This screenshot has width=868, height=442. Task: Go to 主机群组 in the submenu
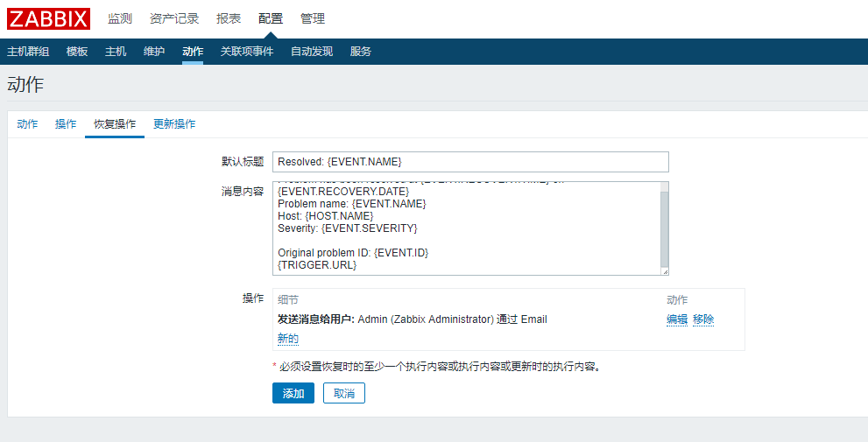coord(28,52)
